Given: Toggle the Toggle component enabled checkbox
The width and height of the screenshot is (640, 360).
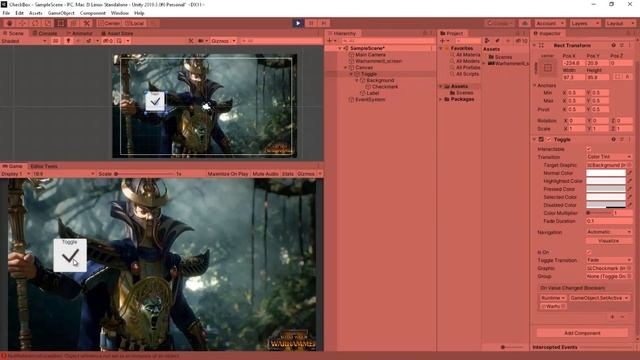Looking at the screenshot, I should point(549,140).
